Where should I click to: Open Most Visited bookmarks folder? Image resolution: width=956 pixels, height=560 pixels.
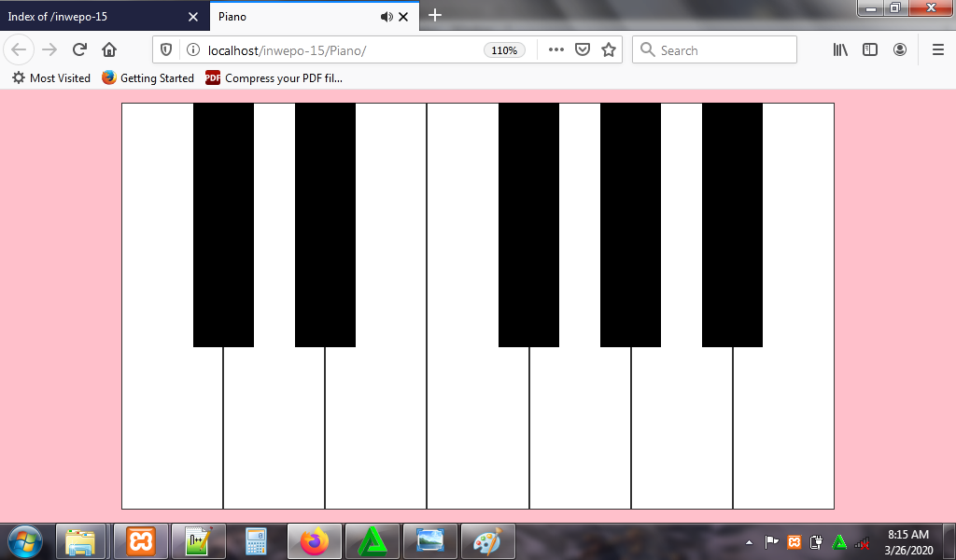(x=51, y=78)
